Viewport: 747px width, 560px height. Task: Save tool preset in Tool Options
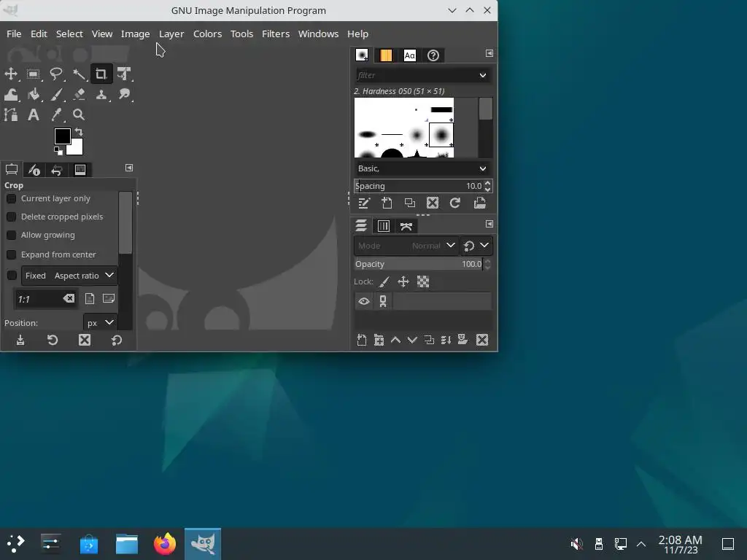20,340
